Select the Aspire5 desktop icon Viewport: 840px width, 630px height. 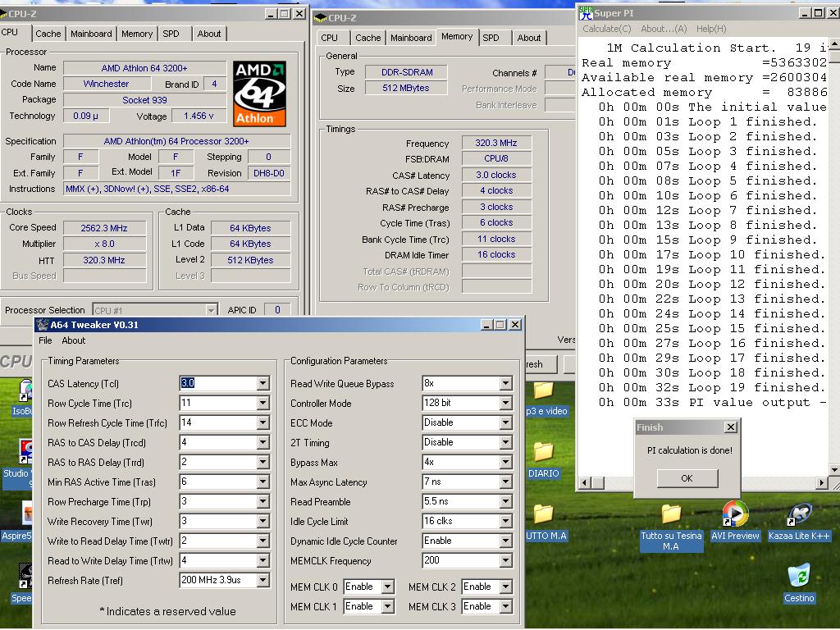[27, 514]
